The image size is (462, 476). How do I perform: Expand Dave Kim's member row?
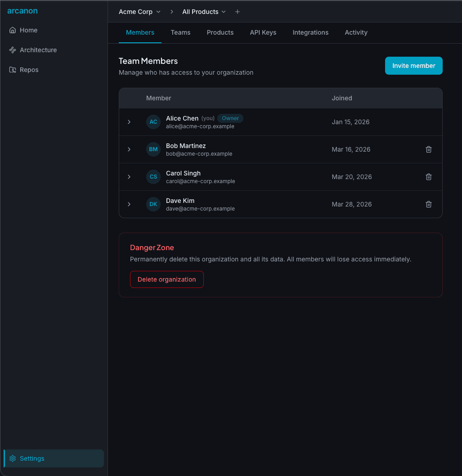[129, 204]
